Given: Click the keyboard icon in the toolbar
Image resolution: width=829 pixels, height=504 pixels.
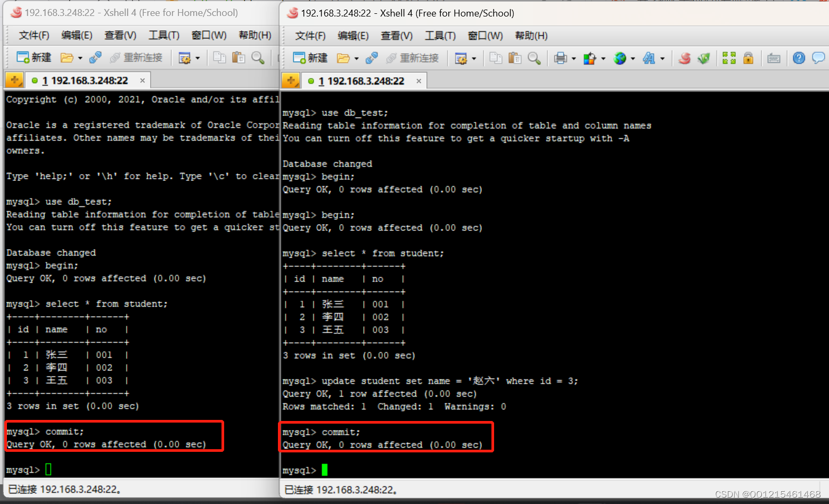Looking at the screenshot, I should [774, 58].
